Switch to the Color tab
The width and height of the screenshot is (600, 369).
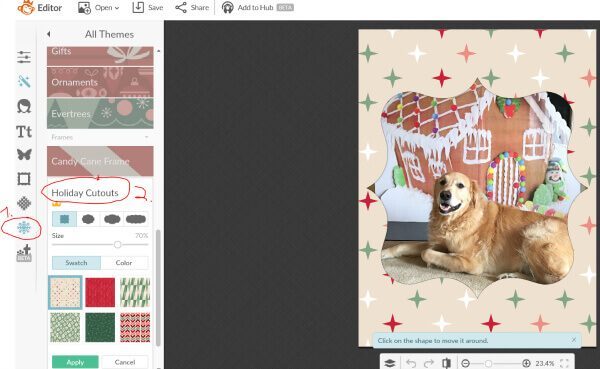124,263
